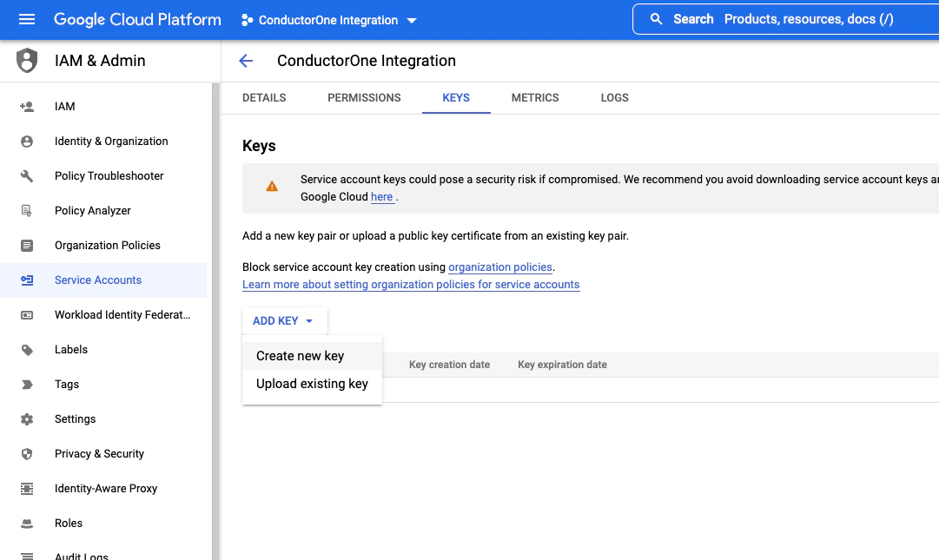Click the Labels tag icon
This screenshot has width=939, height=560.
(x=27, y=350)
